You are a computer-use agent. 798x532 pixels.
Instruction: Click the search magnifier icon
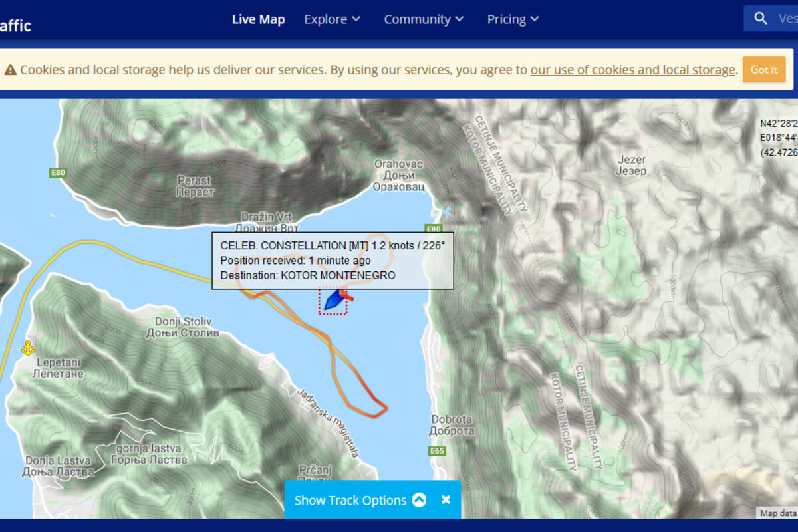pyautogui.click(x=761, y=19)
